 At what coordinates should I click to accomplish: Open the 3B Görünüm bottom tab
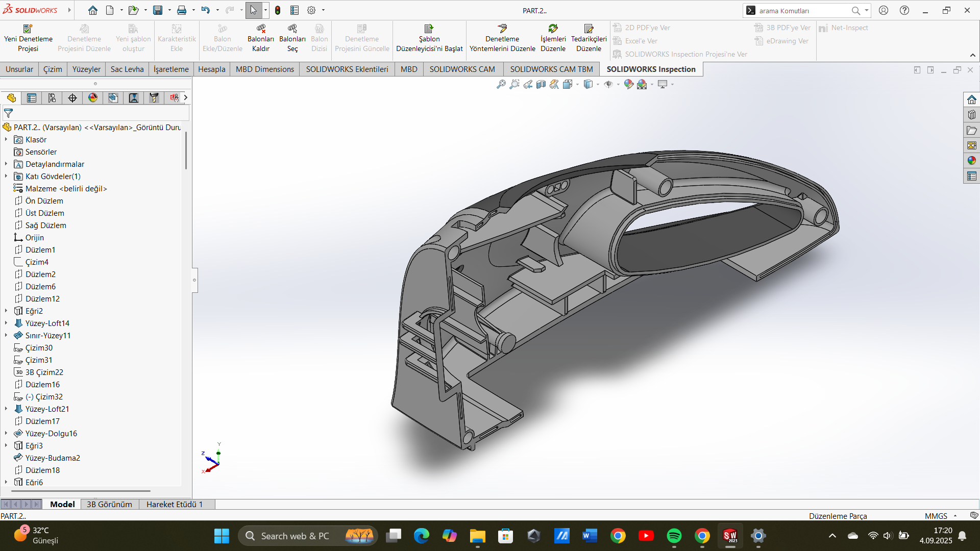pyautogui.click(x=109, y=505)
